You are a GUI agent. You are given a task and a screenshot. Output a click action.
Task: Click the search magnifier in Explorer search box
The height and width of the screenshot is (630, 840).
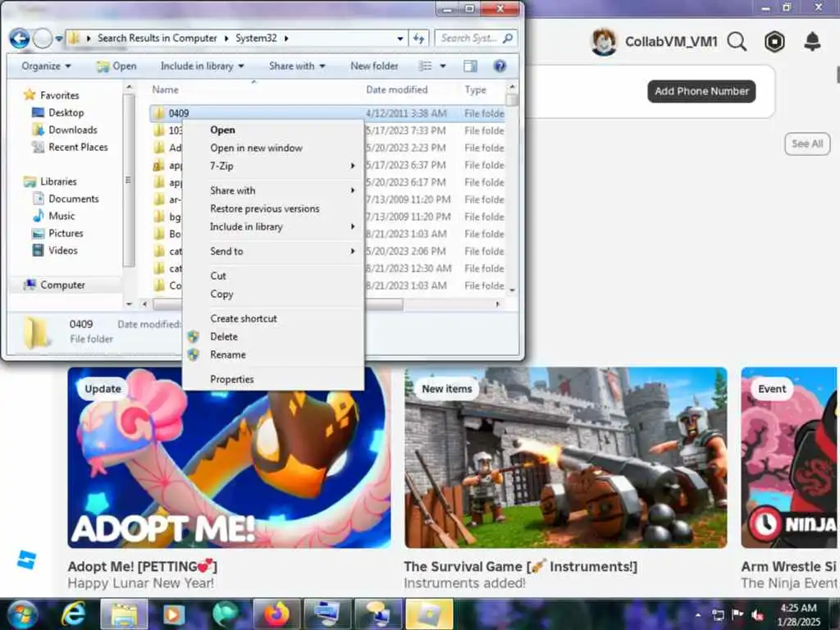[508, 38]
